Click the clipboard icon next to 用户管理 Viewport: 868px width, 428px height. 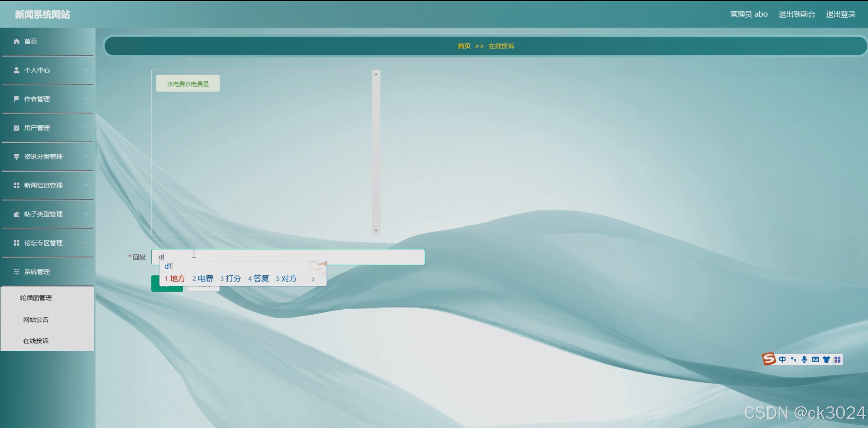(x=17, y=128)
